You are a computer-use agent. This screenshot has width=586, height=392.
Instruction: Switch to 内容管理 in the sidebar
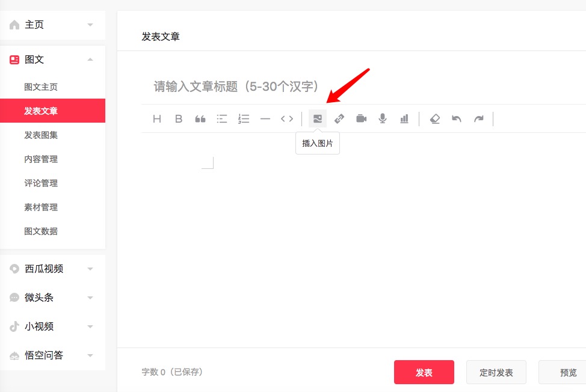(40, 159)
